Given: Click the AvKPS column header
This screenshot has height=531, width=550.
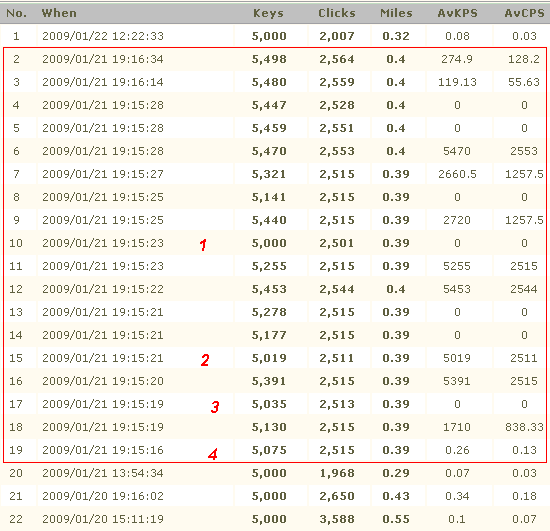Looking at the screenshot, I should pos(457,13).
